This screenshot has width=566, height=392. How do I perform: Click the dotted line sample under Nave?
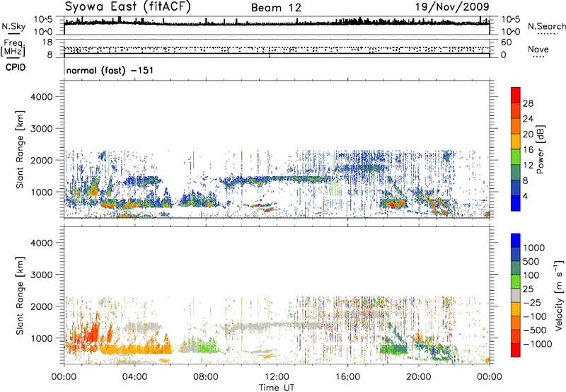pyautogui.click(x=539, y=57)
